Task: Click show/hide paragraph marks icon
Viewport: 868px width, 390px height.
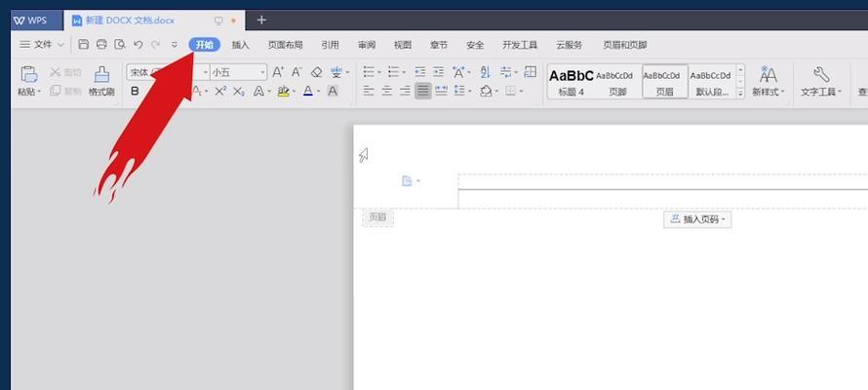Action: tap(505, 72)
